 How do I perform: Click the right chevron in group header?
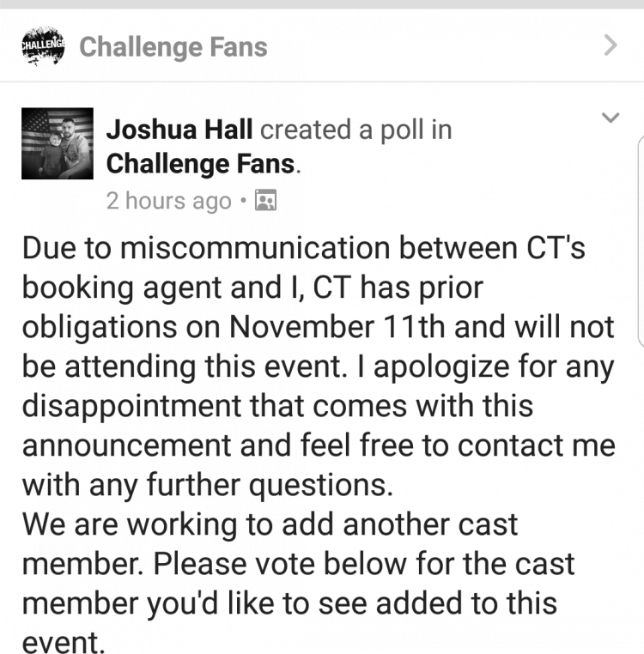coord(611,45)
